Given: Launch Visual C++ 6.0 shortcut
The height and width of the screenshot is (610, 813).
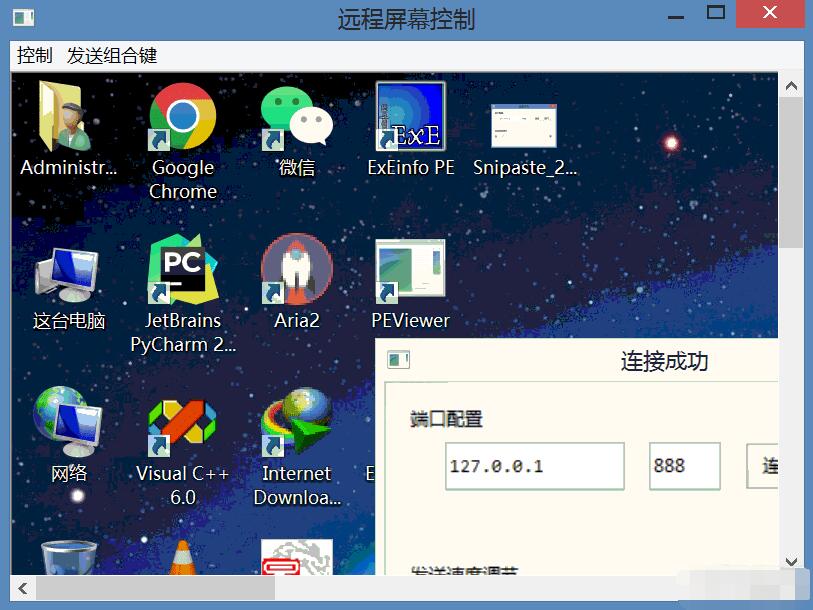Looking at the screenshot, I should (183, 428).
